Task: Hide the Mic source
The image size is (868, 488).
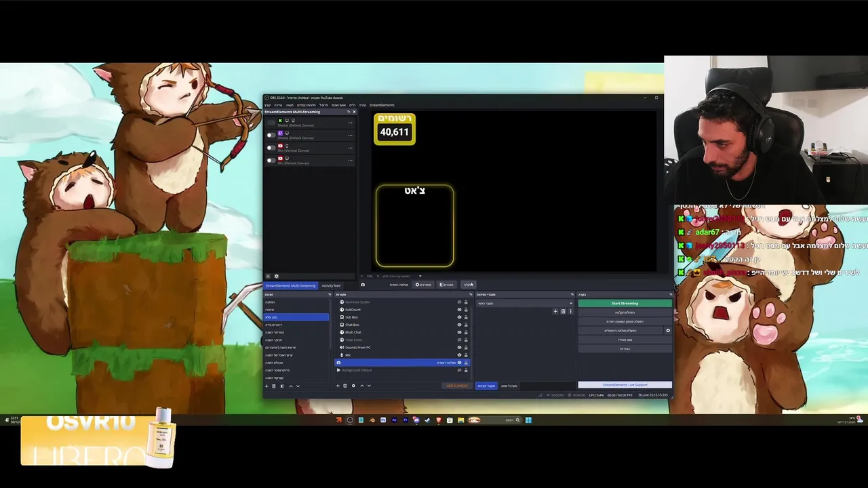Action: tap(459, 355)
